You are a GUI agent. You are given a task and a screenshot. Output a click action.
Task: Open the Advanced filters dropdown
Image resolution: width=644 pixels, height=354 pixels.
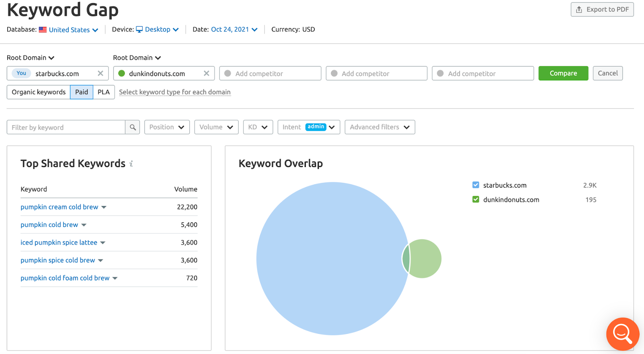click(x=380, y=127)
